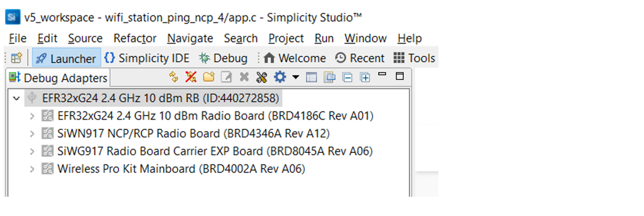Image resolution: width=644 pixels, height=216 pixels.
Task: Open the Project menu
Action: tap(286, 38)
